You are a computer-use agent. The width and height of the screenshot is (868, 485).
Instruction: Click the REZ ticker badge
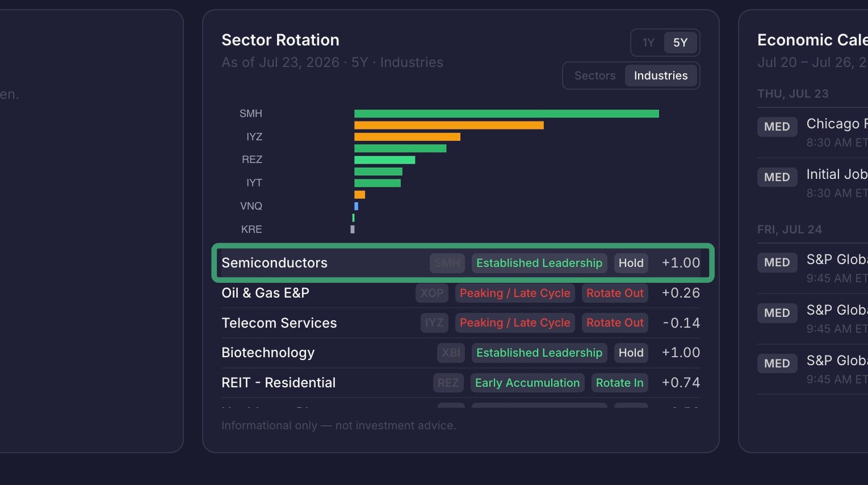point(448,383)
